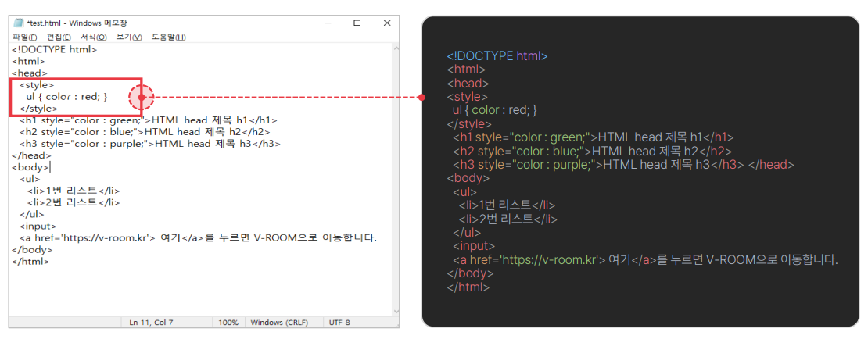Click the https://v-room.kr anchor line in Notepad
The image size is (868, 339).
coord(198,237)
